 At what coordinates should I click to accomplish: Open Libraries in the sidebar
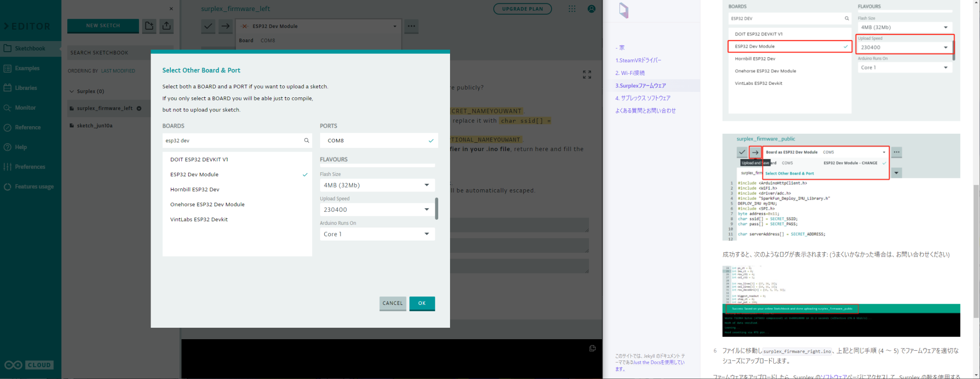pyautogui.click(x=26, y=88)
